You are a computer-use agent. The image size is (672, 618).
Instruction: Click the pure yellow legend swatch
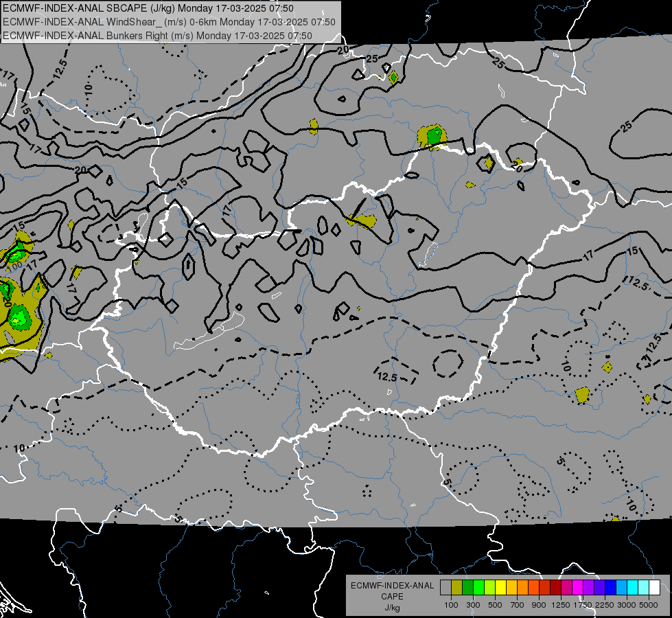coord(500,587)
